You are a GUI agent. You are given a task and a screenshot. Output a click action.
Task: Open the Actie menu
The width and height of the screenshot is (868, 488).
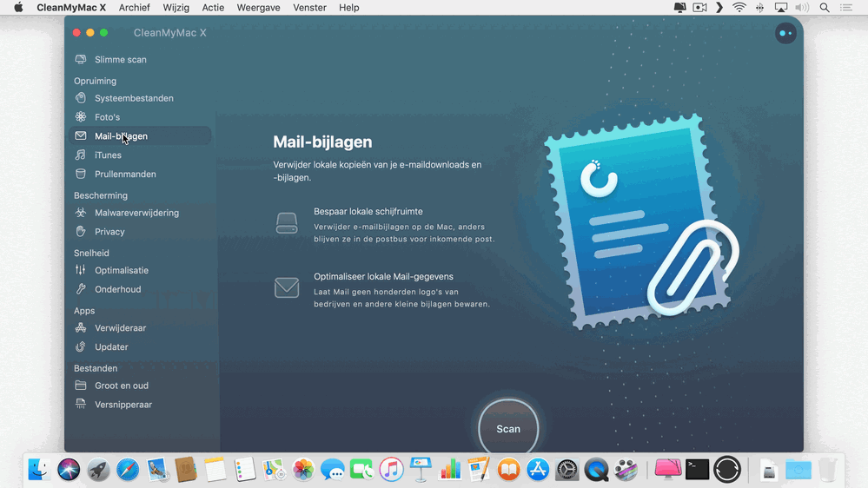point(213,8)
